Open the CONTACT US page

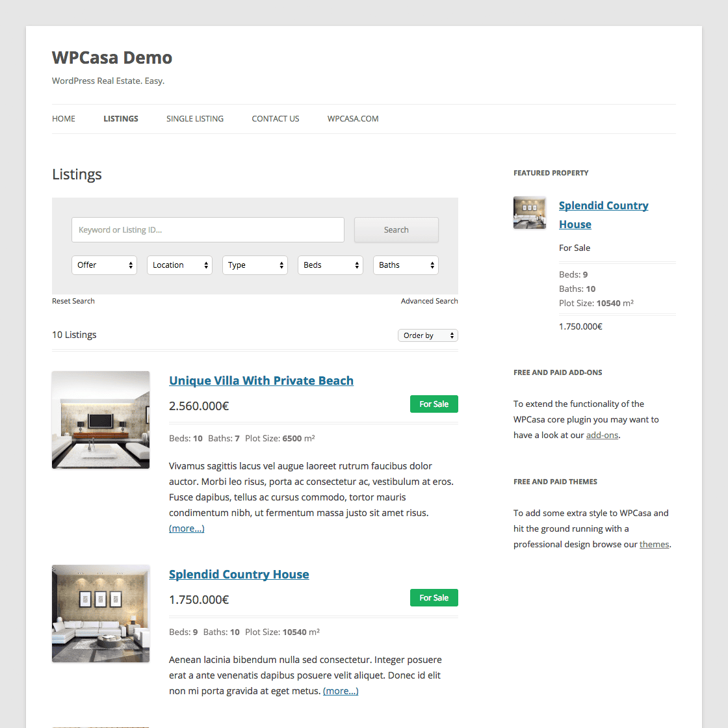click(x=275, y=118)
